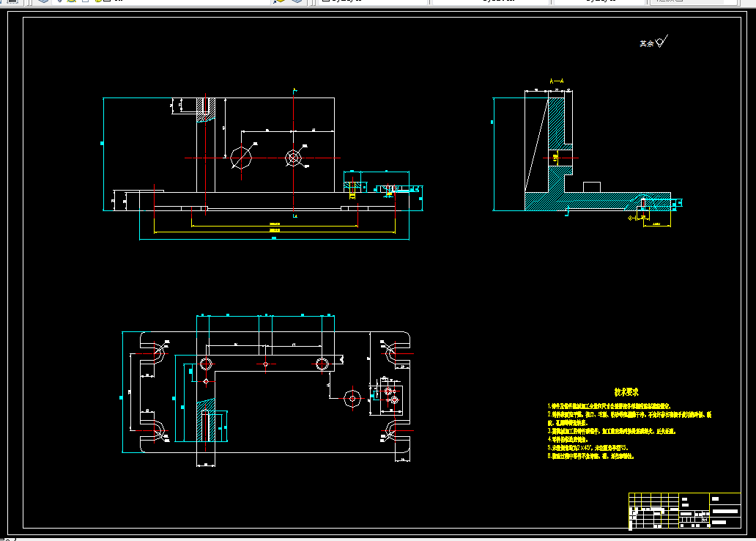756x541 pixels.
Task: Select the left circular hole in front view
Action: point(241,158)
